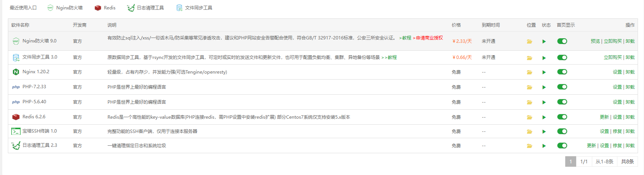
Task: Toggle homepage display for PHP-7.2.33
Action: point(562,87)
